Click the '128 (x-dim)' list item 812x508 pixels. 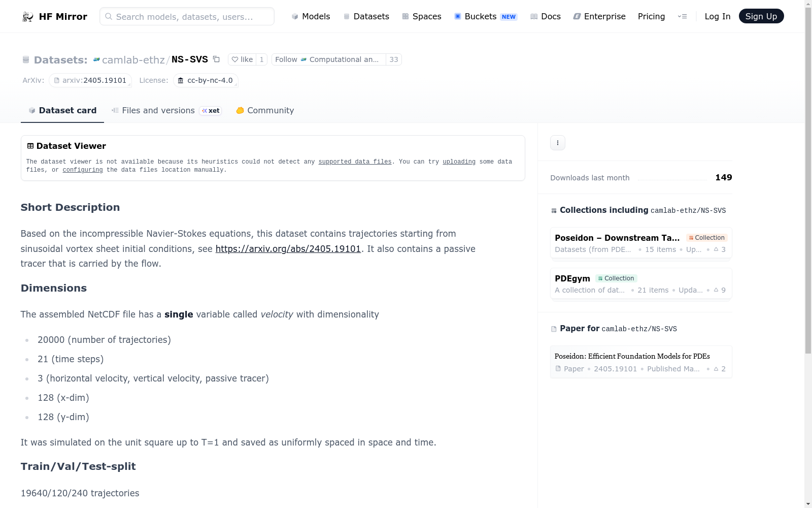(x=63, y=398)
